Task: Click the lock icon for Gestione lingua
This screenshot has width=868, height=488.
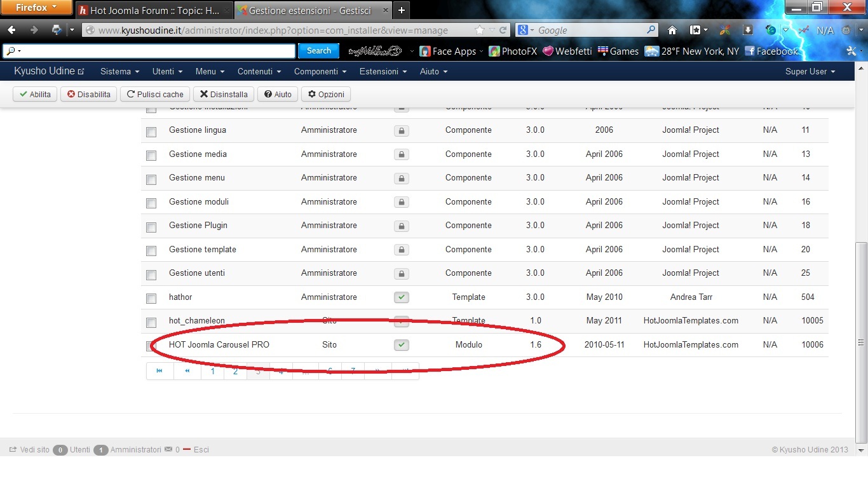Action: point(401,130)
